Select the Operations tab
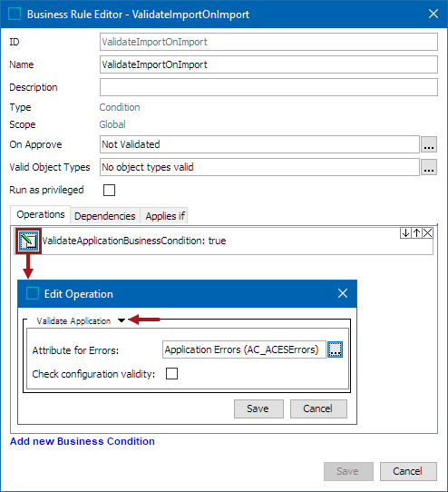Screen dimensions: 448x492 (41, 214)
